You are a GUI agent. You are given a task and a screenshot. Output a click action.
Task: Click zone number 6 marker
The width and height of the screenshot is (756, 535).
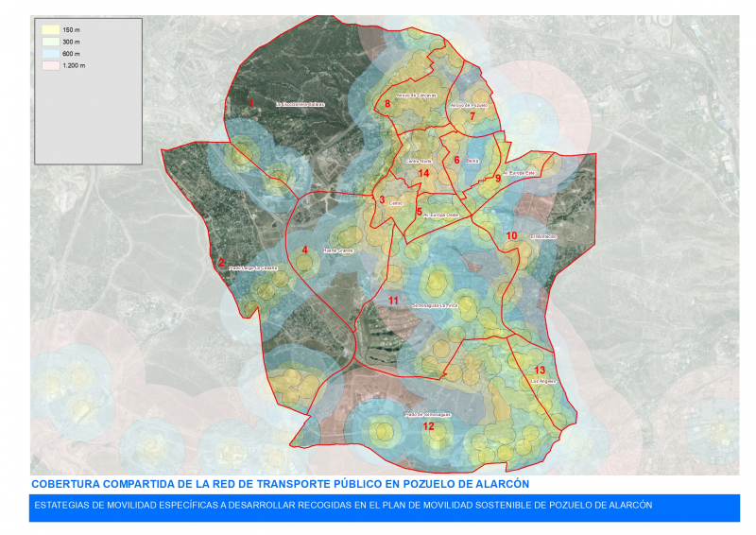pyautogui.click(x=457, y=161)
